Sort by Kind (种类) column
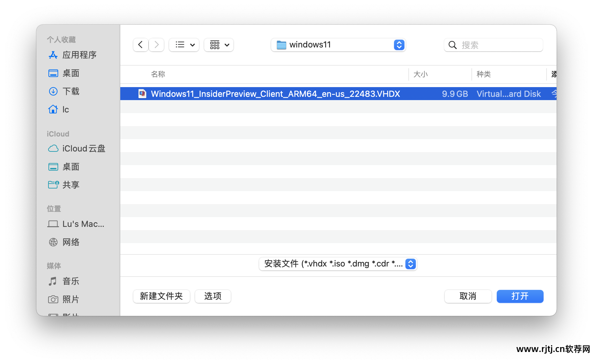 pos(483,74)
